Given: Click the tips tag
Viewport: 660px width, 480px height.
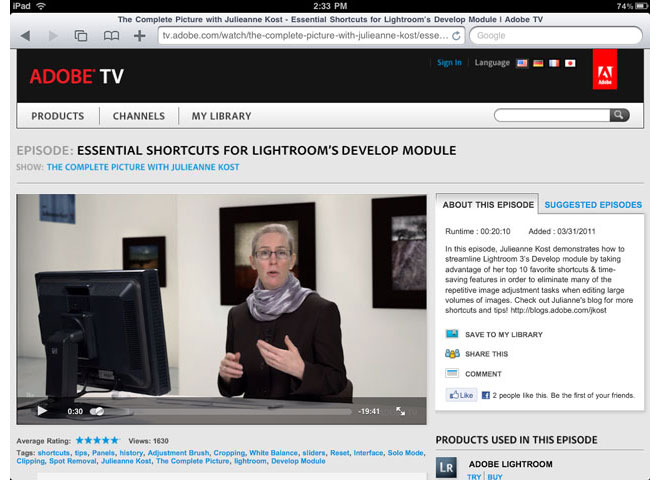Looking at the screenshot, I should 81,453.
